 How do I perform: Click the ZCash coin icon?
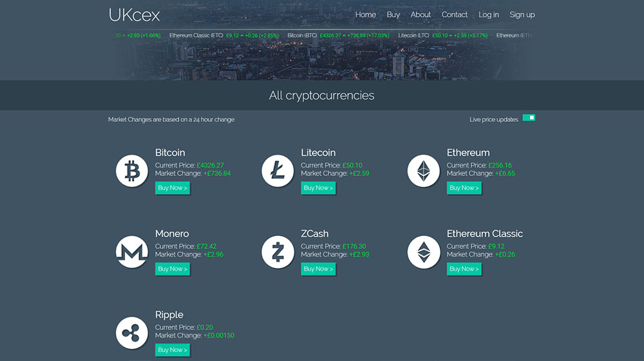click(x=278, y=251)
